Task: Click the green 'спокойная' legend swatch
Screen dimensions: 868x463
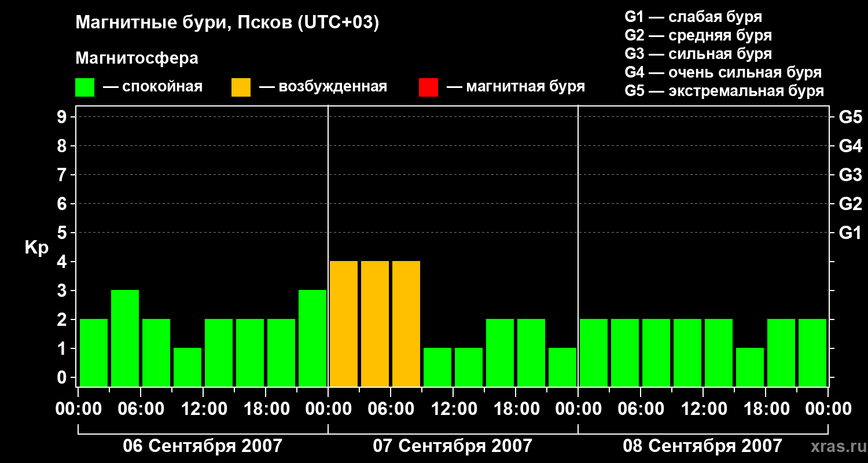Action: pyautogui.click(x=84, y=87)
